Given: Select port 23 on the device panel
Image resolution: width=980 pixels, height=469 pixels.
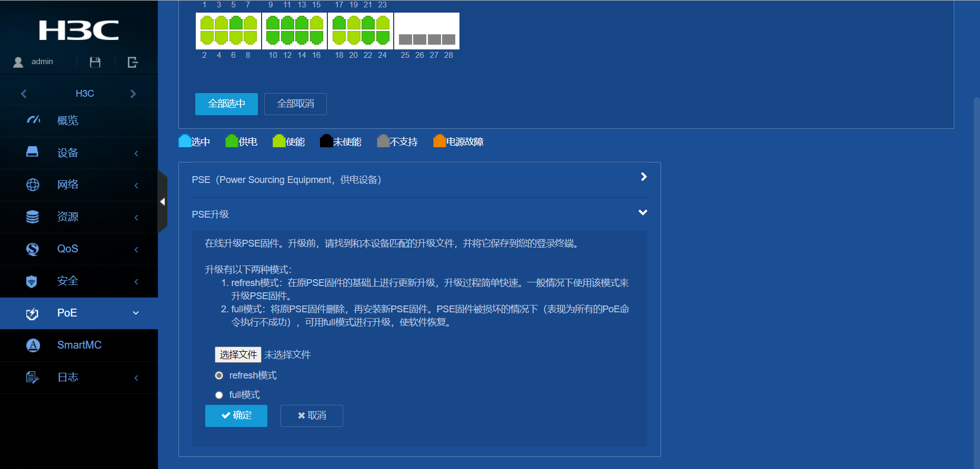Looking at the screenshot, I should 383,23.
